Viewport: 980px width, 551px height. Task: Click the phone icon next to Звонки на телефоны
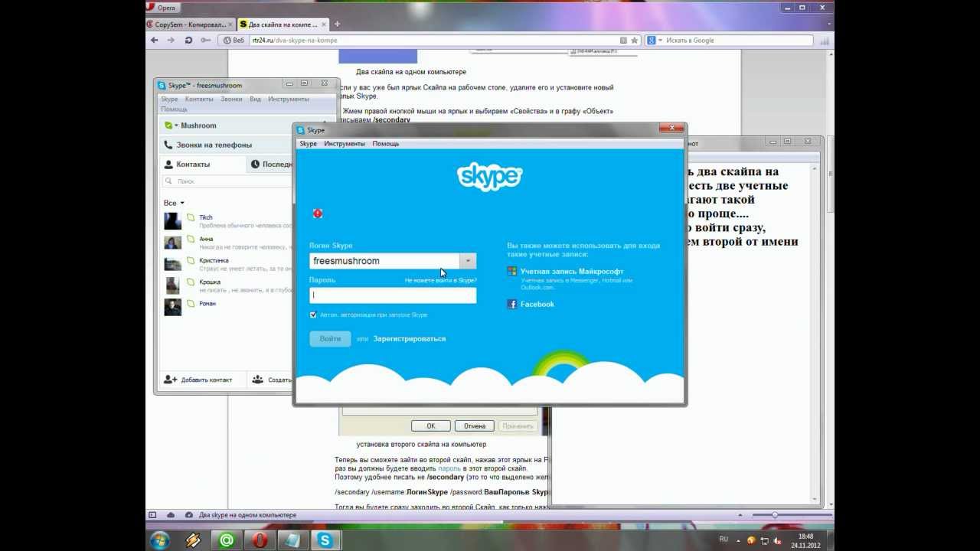click(168, 145)
